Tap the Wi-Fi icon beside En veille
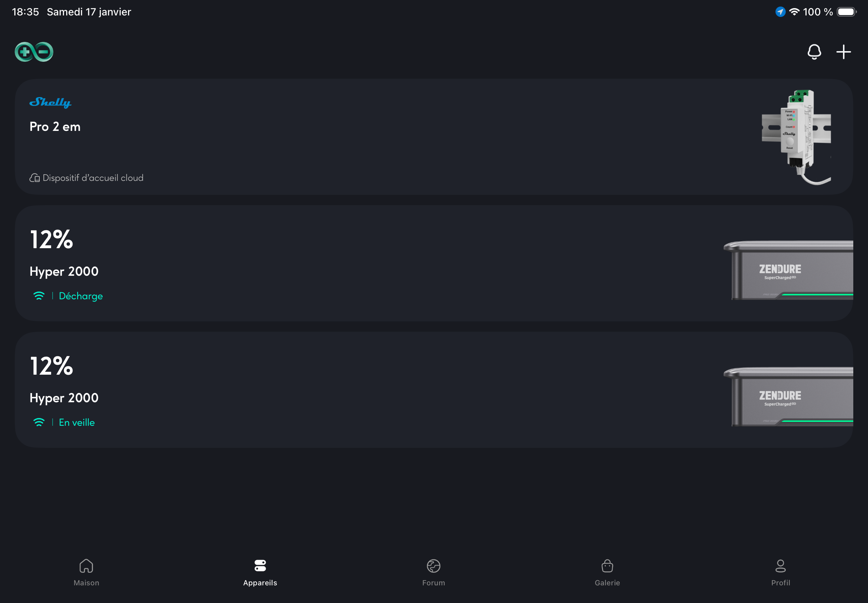The width and height of the screenshot is (868, 603). 39,422
